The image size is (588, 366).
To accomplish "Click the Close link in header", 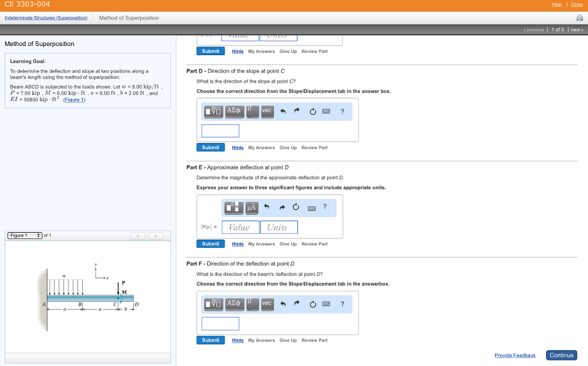I will pos(577,5).
